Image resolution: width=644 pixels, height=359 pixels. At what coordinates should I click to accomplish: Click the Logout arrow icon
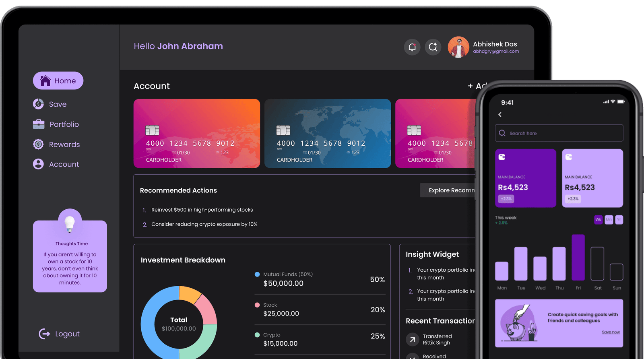coord(44,334)
